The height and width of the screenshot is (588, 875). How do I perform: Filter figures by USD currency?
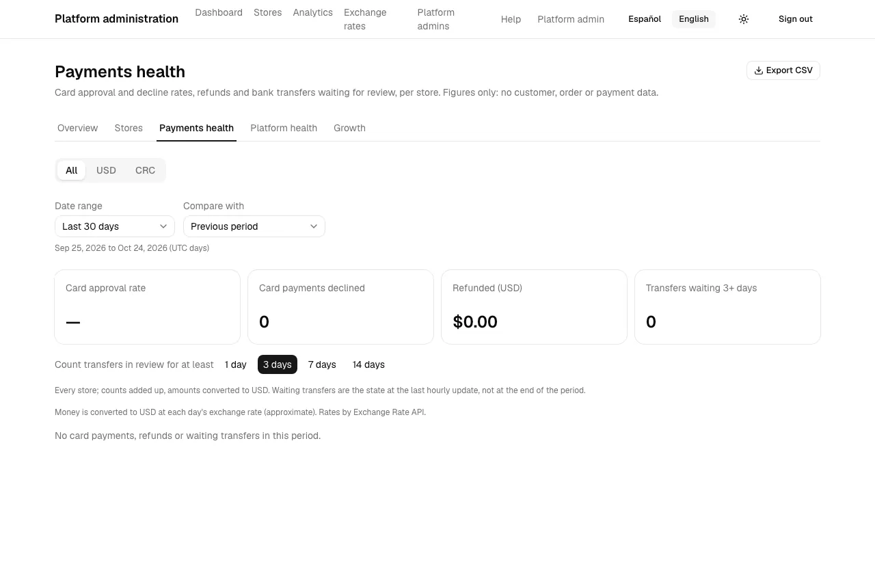pos(106,170)
